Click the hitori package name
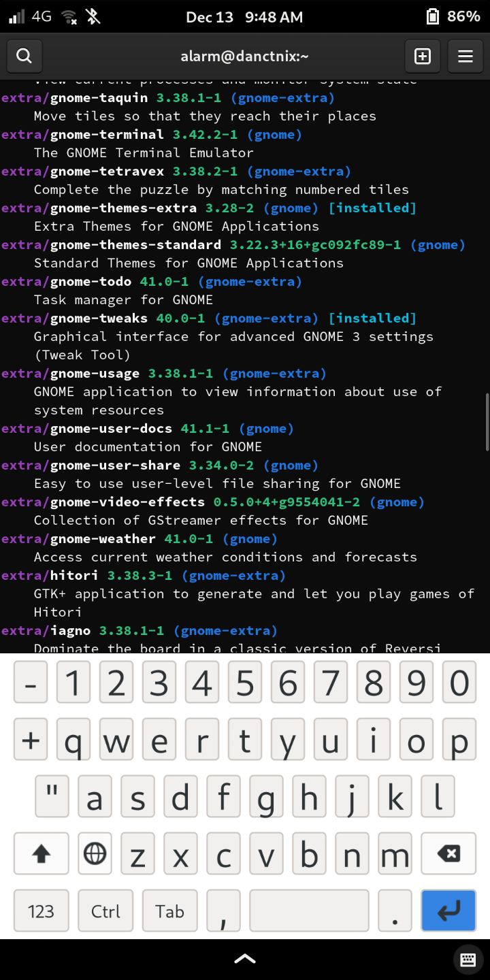Screen dimensions: 490x980 pyautogui.click(x=75, y=576)
